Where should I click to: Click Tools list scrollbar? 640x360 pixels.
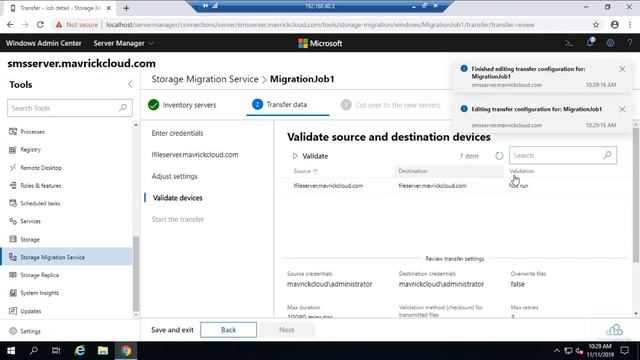click(x=136, y=273)
